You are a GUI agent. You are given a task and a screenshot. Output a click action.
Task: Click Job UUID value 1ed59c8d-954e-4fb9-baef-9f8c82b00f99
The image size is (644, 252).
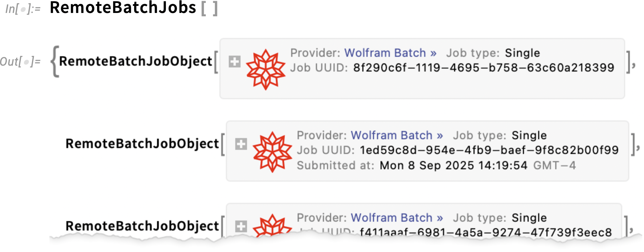coord(489,150)
